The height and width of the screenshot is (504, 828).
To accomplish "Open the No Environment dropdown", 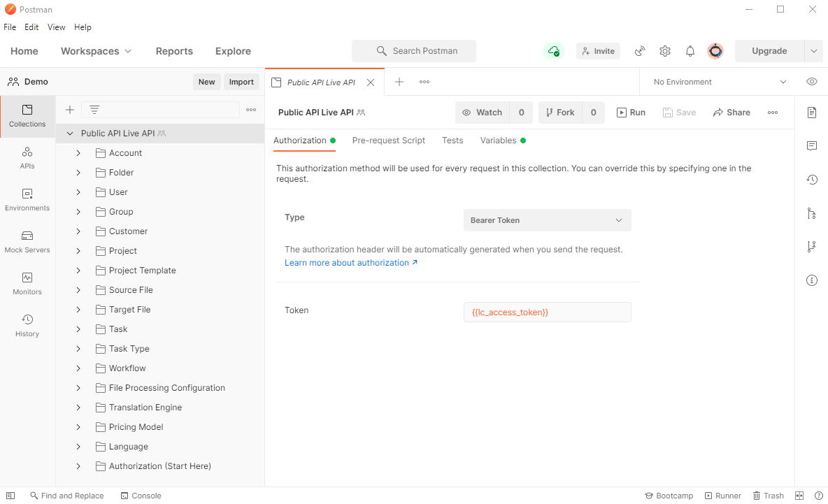I will (x=719, y=82).
